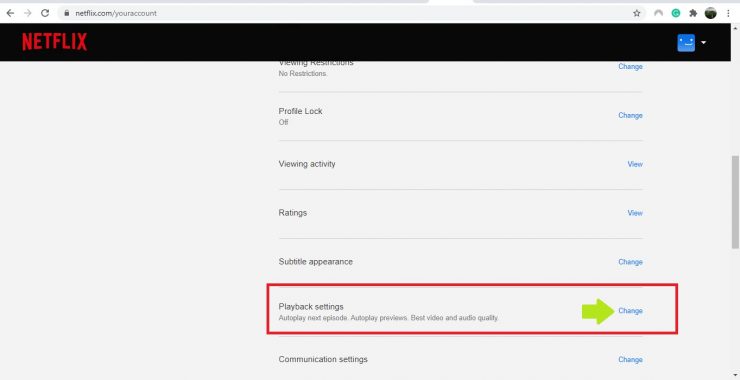
Task: View the Ratings
Action: click(x=635, y=213)
